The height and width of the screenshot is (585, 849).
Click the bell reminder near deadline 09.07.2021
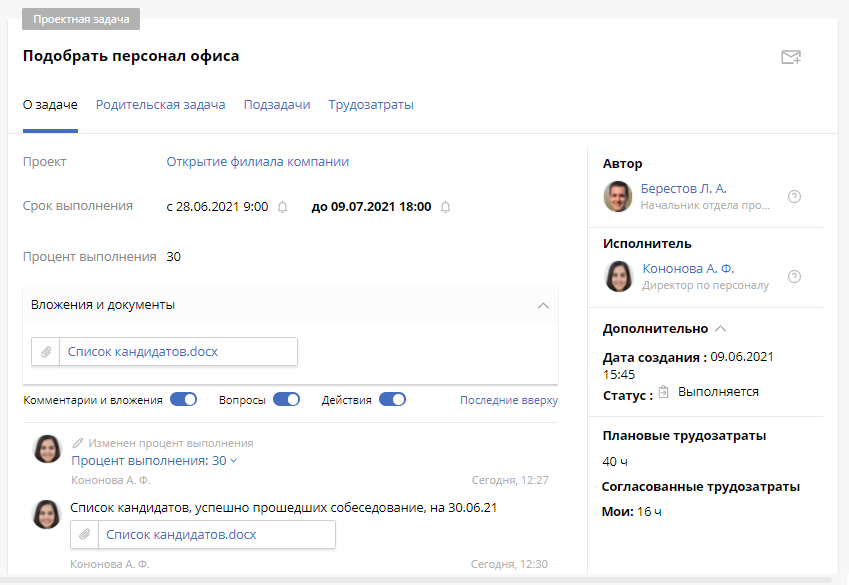click(x=446, y=207)
